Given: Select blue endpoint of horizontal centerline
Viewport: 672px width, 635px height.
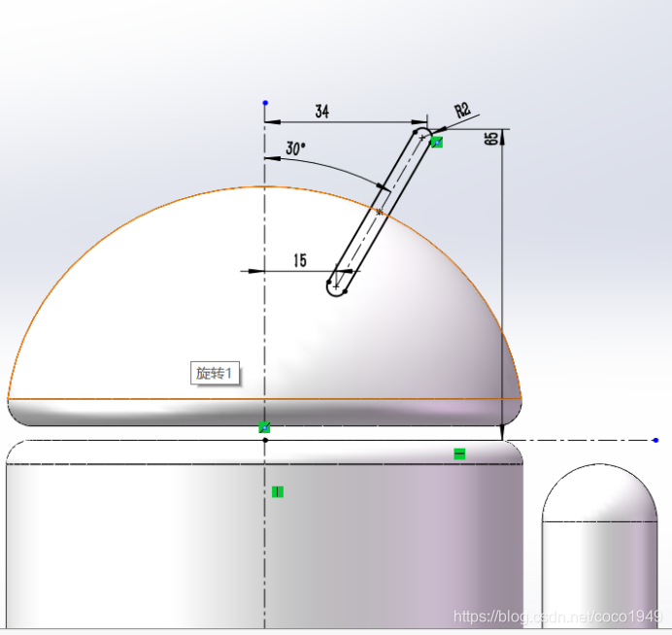Looking at the screenshot, I should pos(655,440).
